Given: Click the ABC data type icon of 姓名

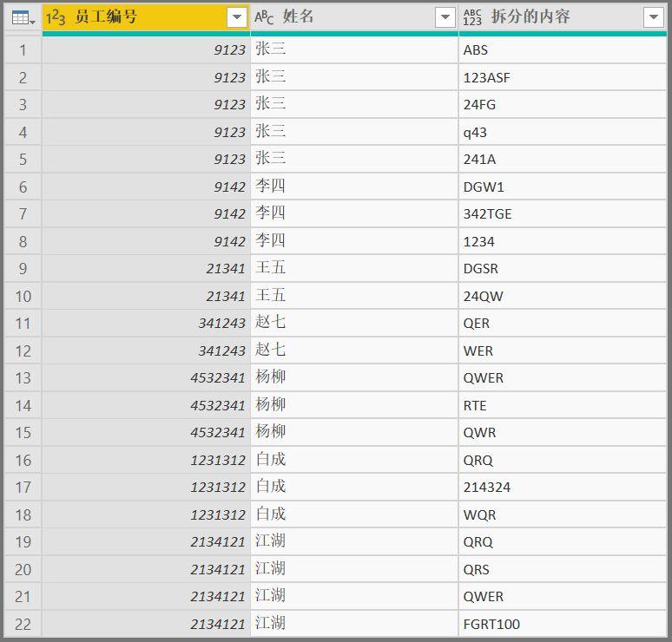Looking at the screenshot, I should pyautogui.click(x=264, y=17).
